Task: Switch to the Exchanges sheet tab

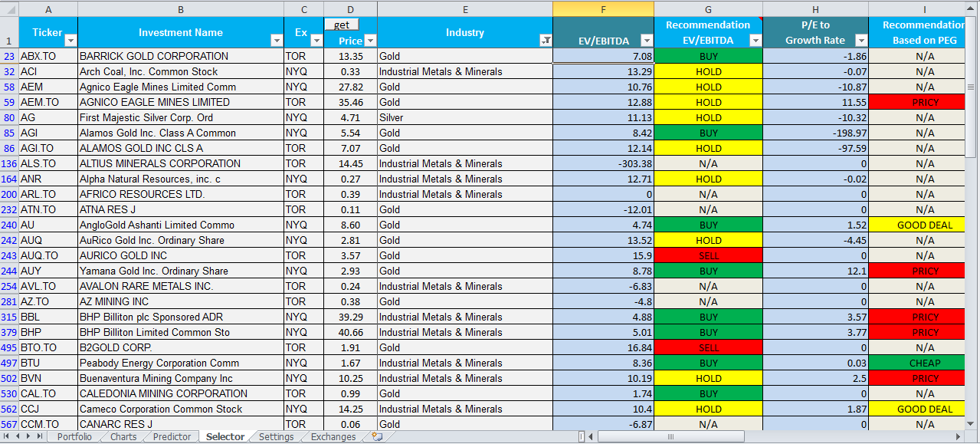Action: tap(333, 437)
